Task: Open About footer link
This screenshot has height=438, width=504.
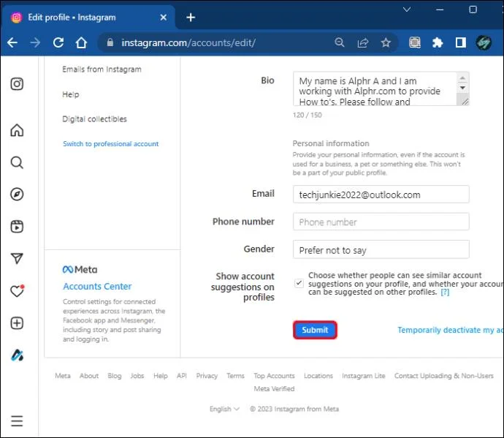Action: [89, 376]
